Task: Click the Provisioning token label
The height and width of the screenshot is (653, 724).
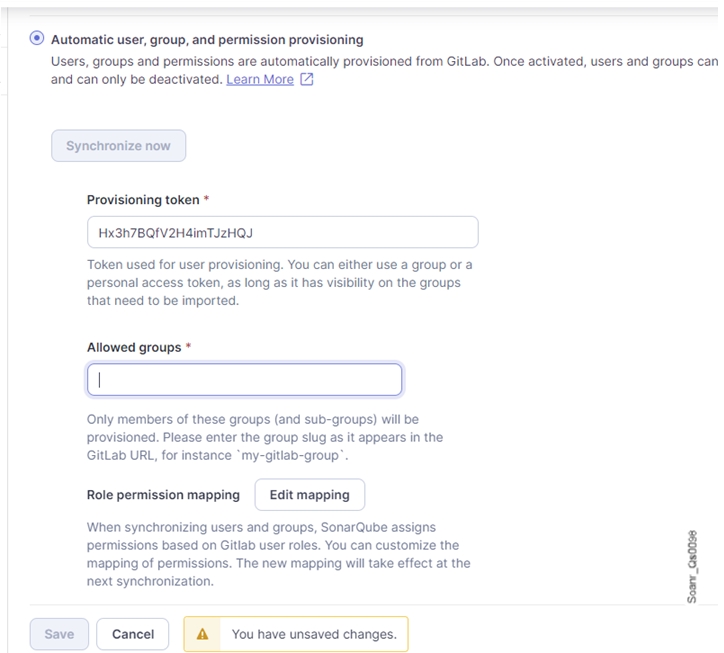Action: (142, 200)
